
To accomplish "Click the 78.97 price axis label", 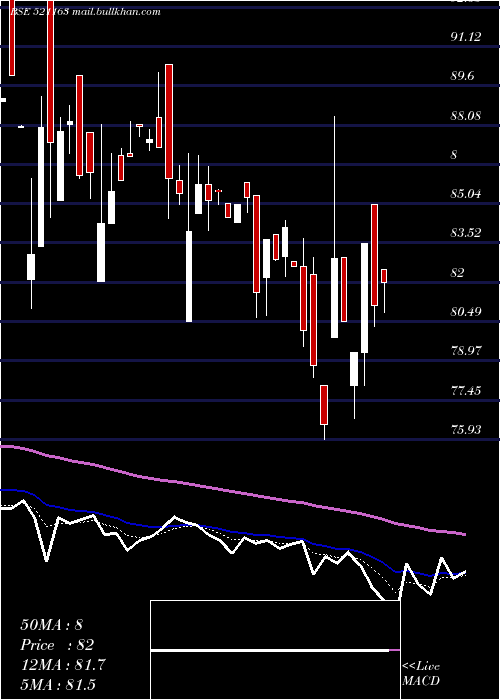I will (466, 351).
